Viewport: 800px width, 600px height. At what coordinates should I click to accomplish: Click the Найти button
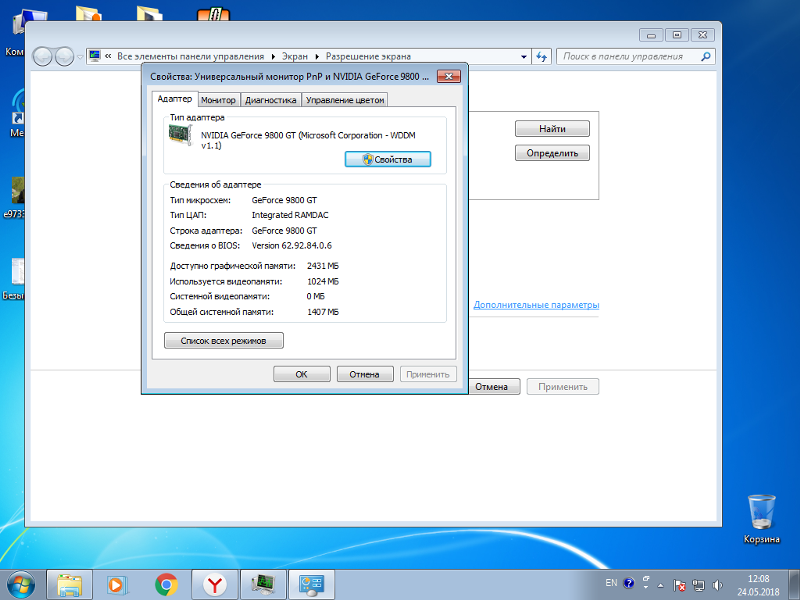[552, 129]
